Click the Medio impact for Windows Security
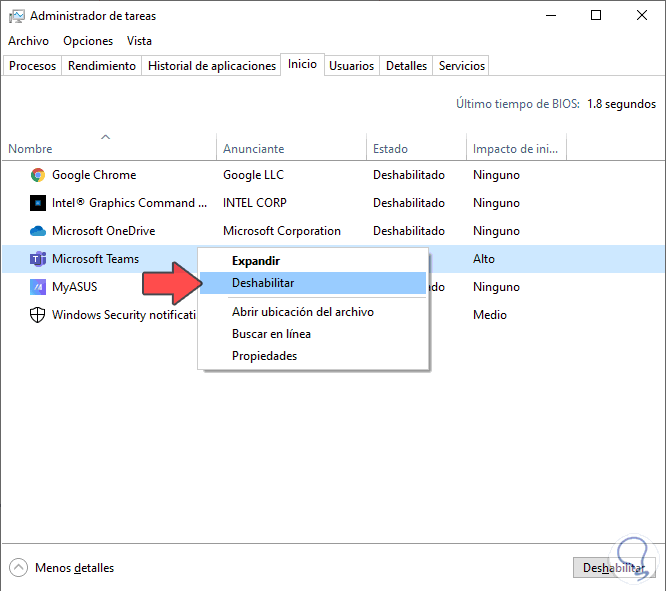The image size is (666, 591). [490, 315]
